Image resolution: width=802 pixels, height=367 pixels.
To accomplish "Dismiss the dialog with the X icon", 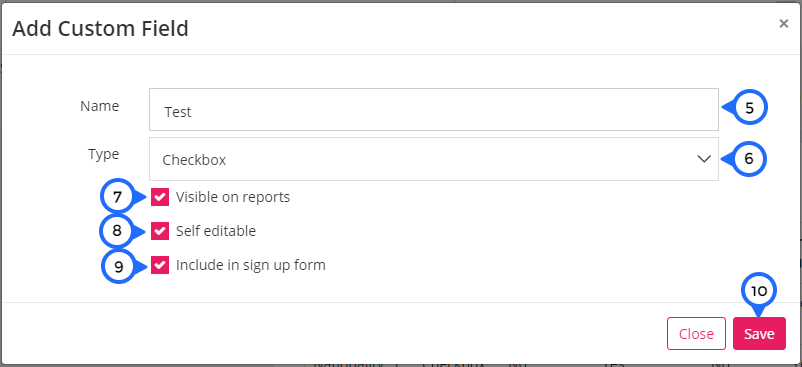I will point(784,24).
